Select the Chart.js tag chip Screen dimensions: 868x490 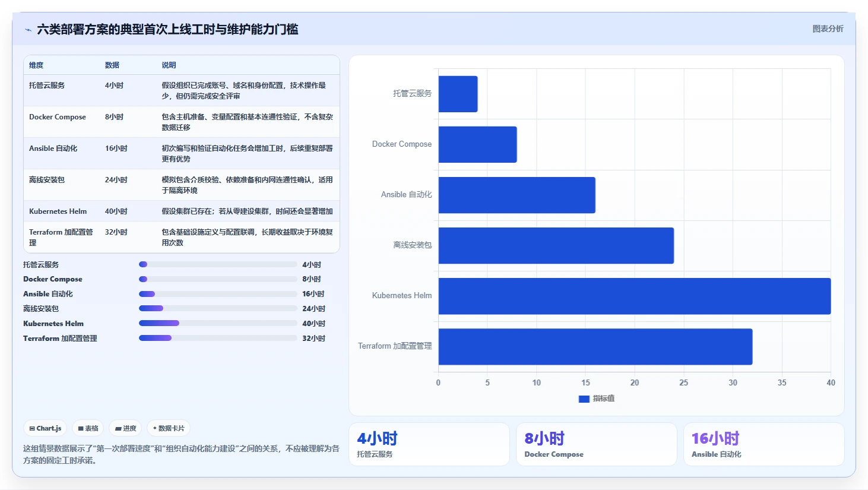(46, 428)
